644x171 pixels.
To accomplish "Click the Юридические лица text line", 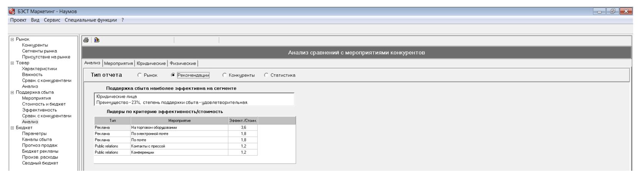I will [x=117, y=97].
